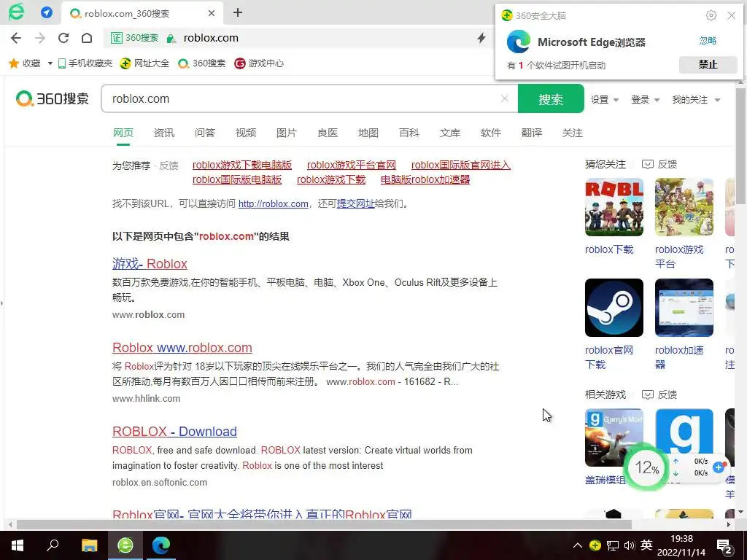Clear the search box with X icon
747x560 pixels.
(x=505, y=98)
